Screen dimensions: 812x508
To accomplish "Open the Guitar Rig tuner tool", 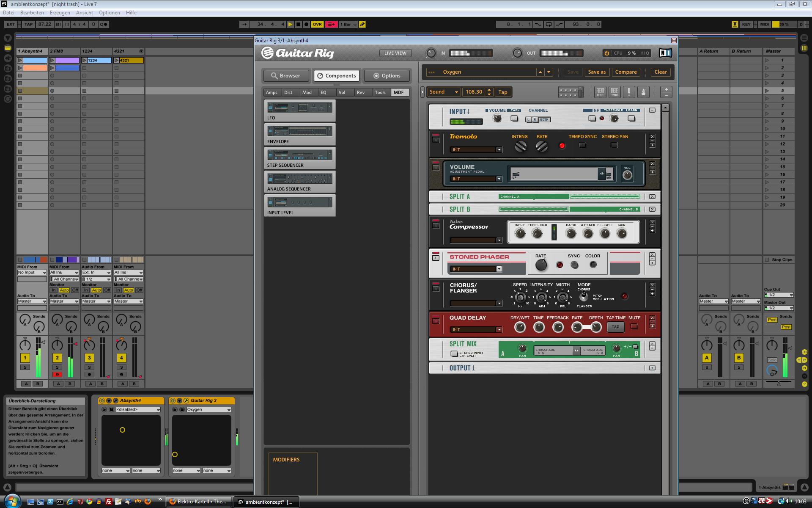I will tap(629, 92).
